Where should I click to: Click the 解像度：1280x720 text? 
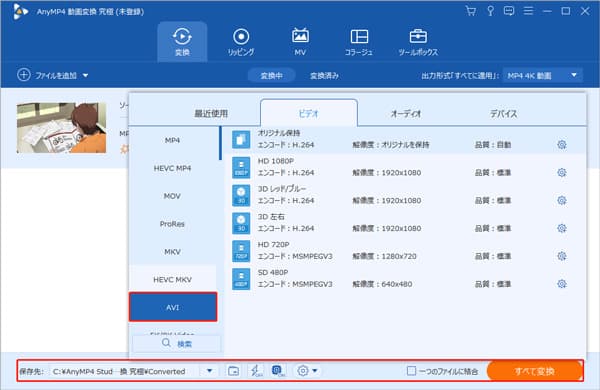tap(384, 256)
